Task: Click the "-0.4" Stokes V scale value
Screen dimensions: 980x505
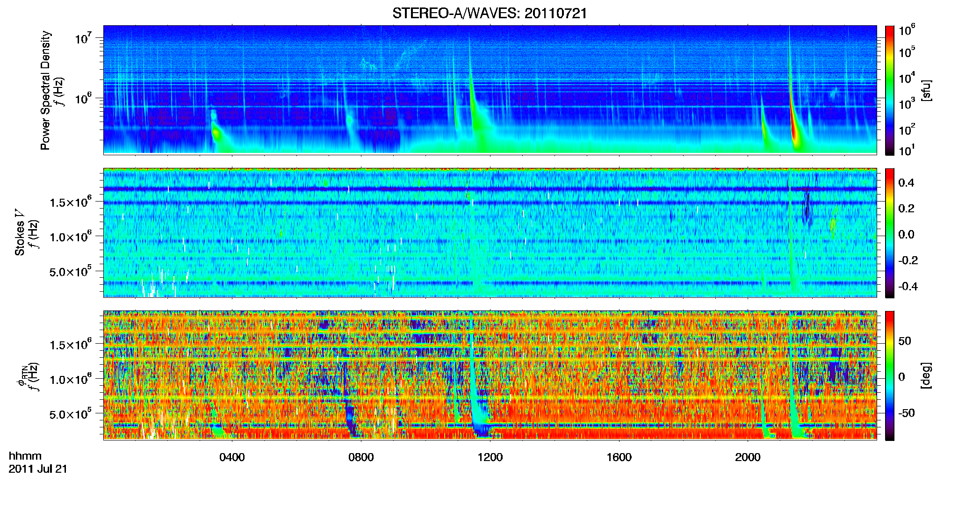Action: pos(908,286)
